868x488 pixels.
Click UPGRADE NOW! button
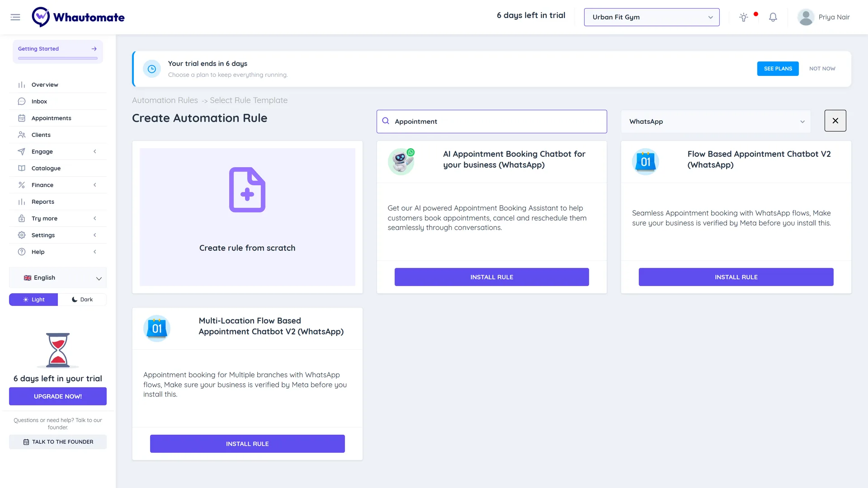pyautogui.click(x=58, y=396)
